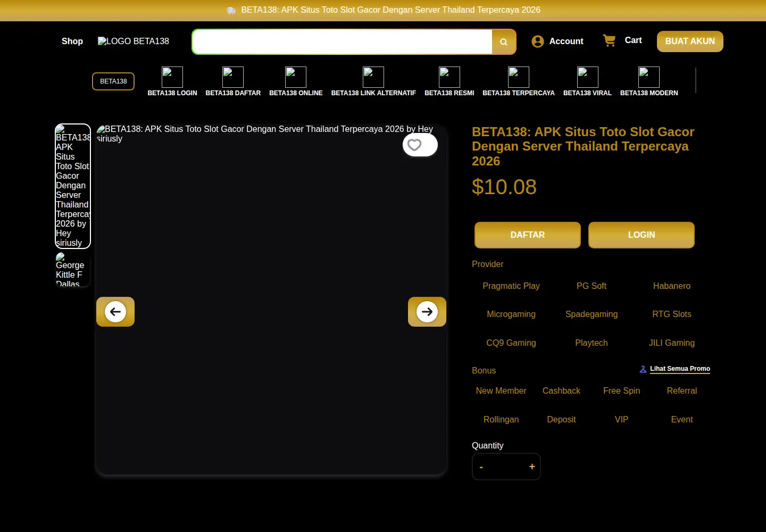Click the BETA138 DAFTAR category icon
The height and width of the screenshot is (532, 766).
click(x=233, y=77)
